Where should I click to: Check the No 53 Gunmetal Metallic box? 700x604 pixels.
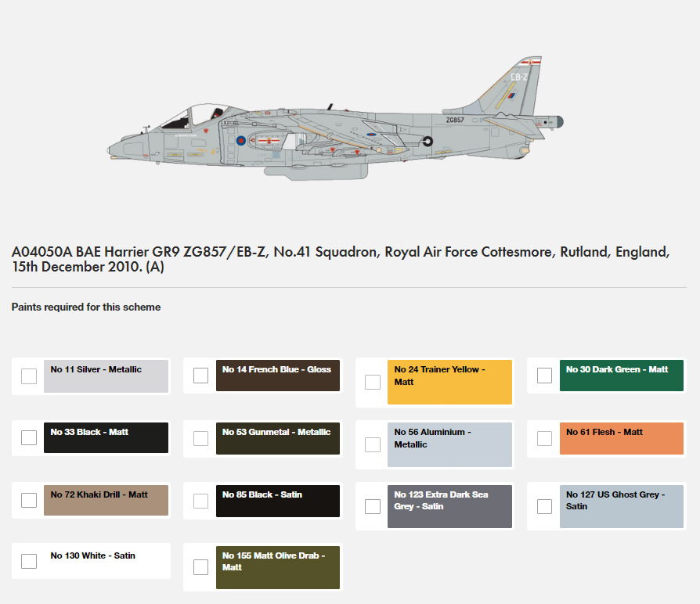pyautogui.click(x=201, y=438)
